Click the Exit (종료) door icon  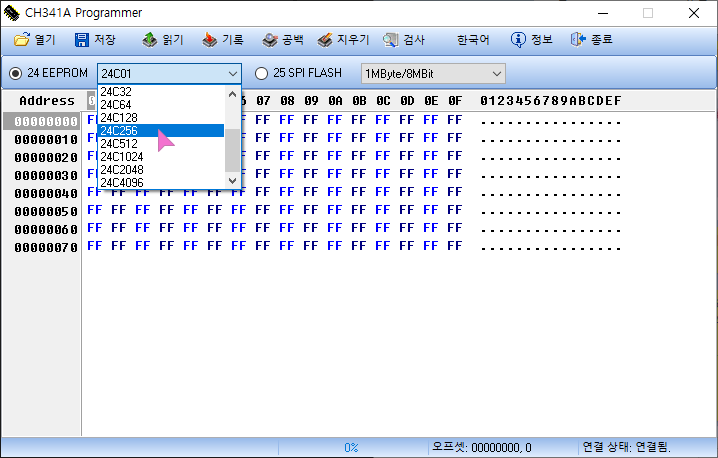pyautogui.click(x=578, y=40)
